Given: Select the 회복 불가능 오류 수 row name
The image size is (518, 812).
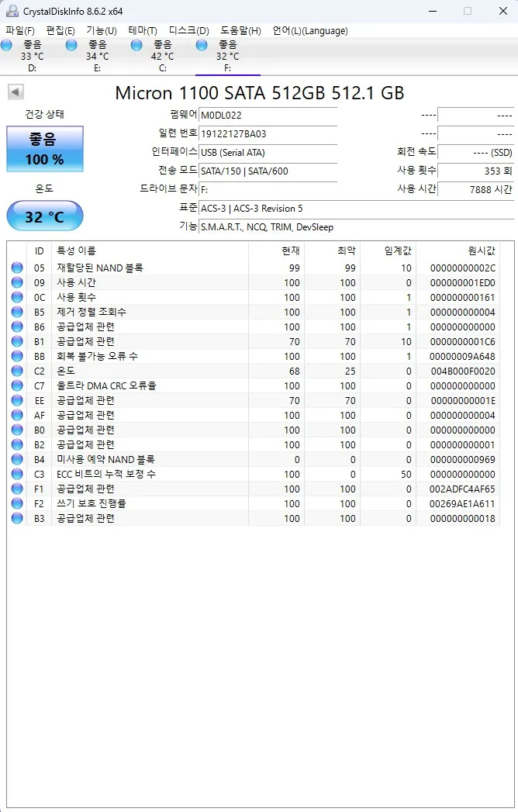Looking at the screenshot, I should click(98, 356).
